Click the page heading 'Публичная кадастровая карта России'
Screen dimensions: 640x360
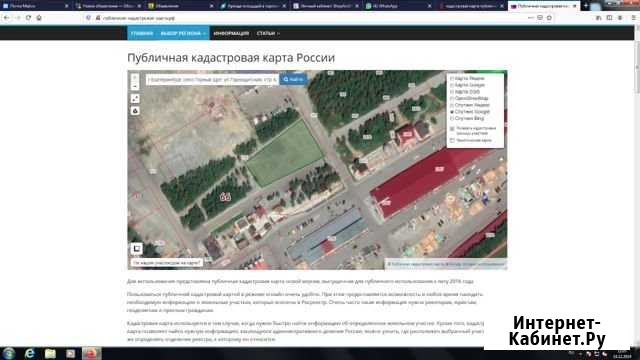pos(231,58)
